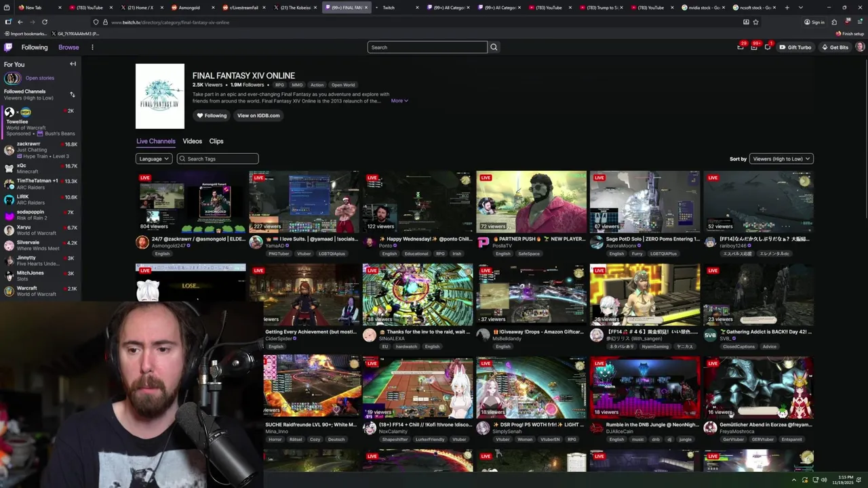Open the Viewers (High to Low) sort dropdown
868x488 pixels.
coord(781,159)
